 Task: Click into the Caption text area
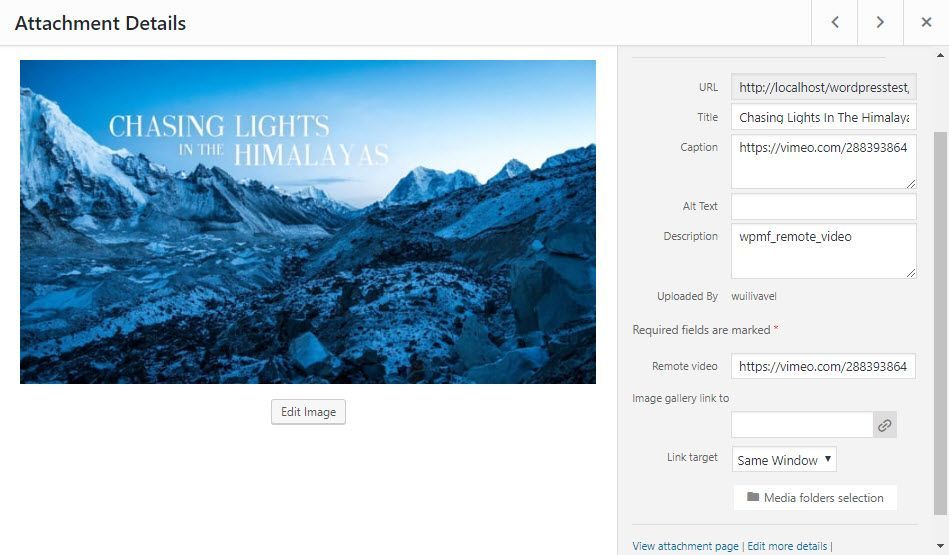(824, 162)
